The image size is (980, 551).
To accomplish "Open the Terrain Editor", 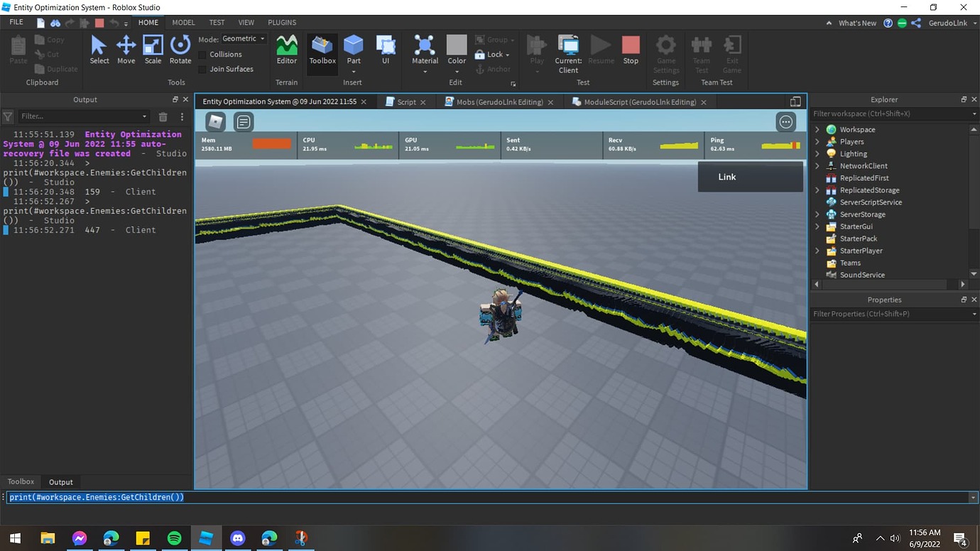I will (x=286, y=50).
